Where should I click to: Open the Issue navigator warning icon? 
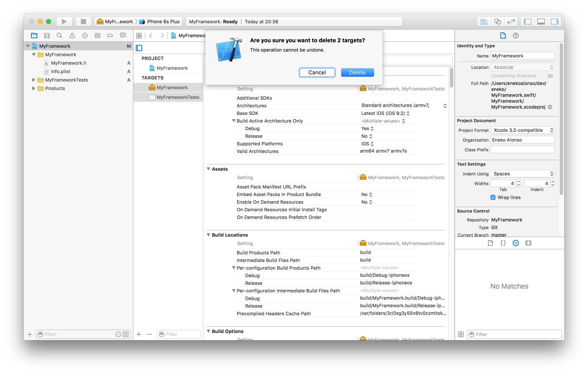[x=72, y=36]
